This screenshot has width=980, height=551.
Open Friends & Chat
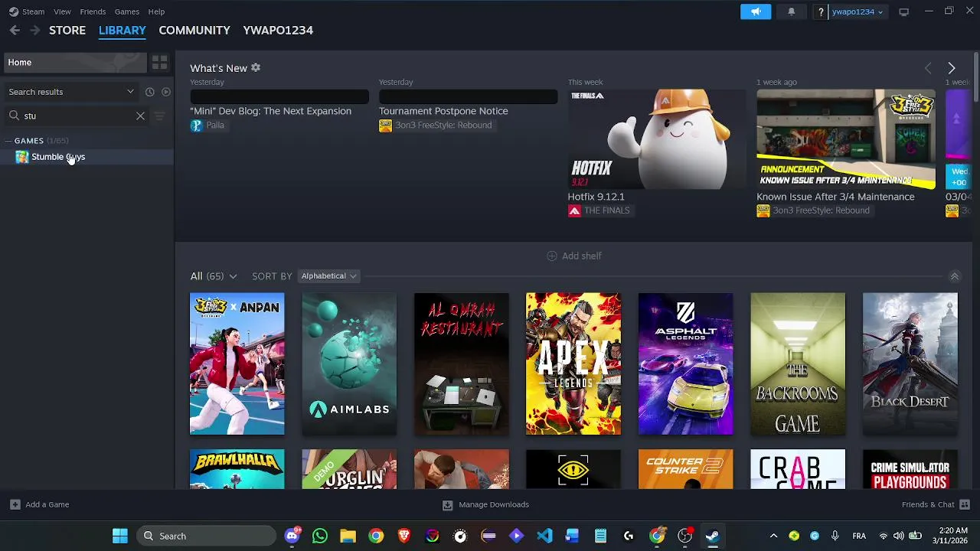(x=936, y=504)
